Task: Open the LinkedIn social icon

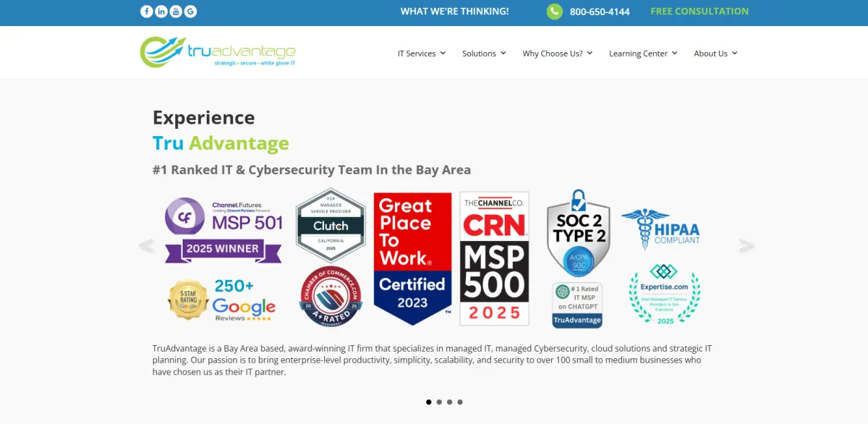Action: tap(161, 11)
